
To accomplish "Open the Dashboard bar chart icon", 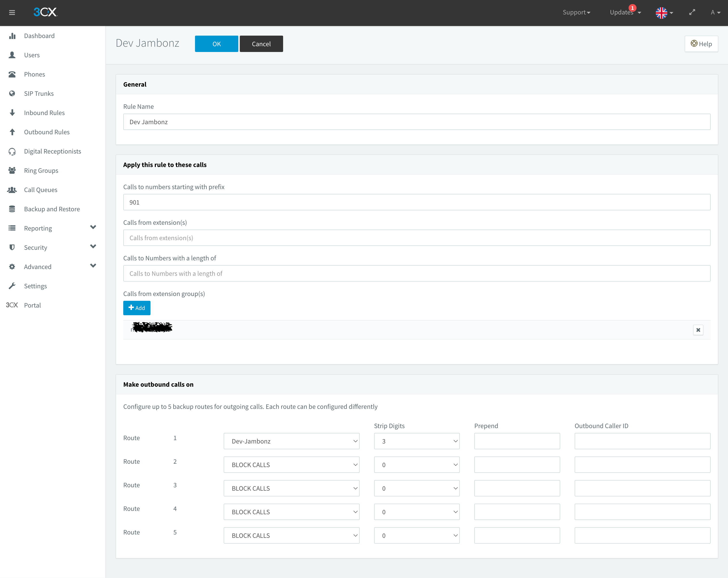I will pyautogui.click(x=12, y=36).
